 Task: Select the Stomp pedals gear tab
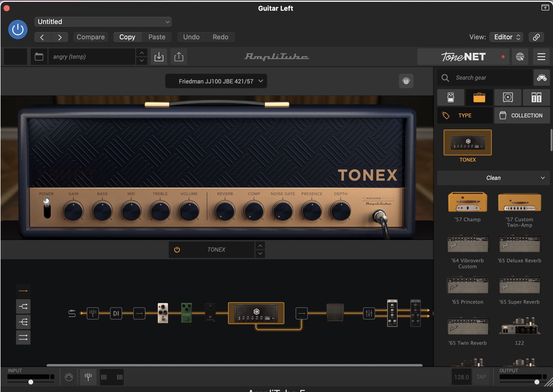click(x=451, y=97)
